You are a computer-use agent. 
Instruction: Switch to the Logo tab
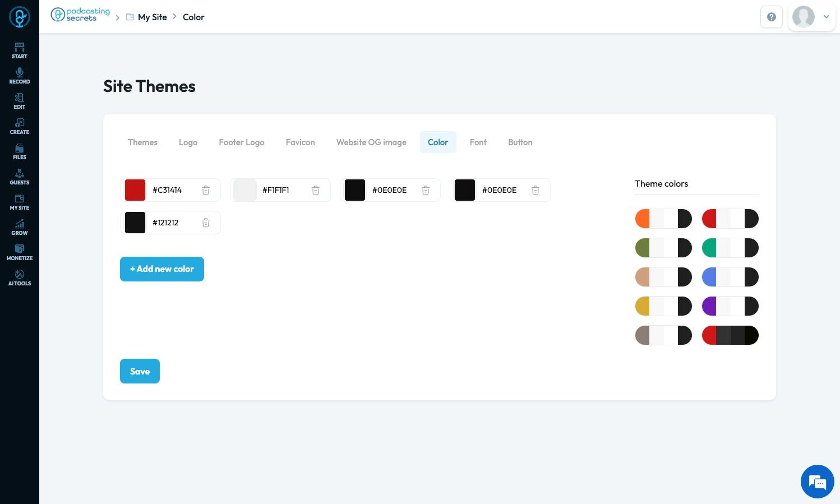coord(188,142)
